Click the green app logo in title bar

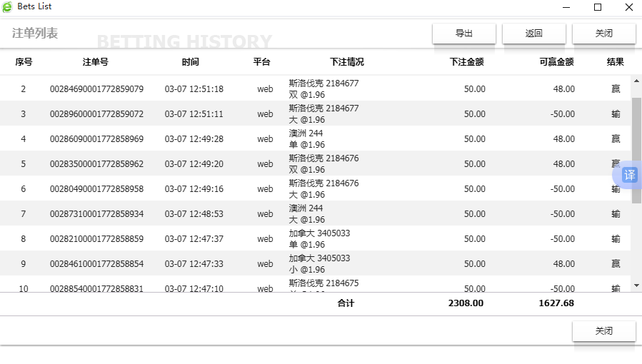(7, 7)
